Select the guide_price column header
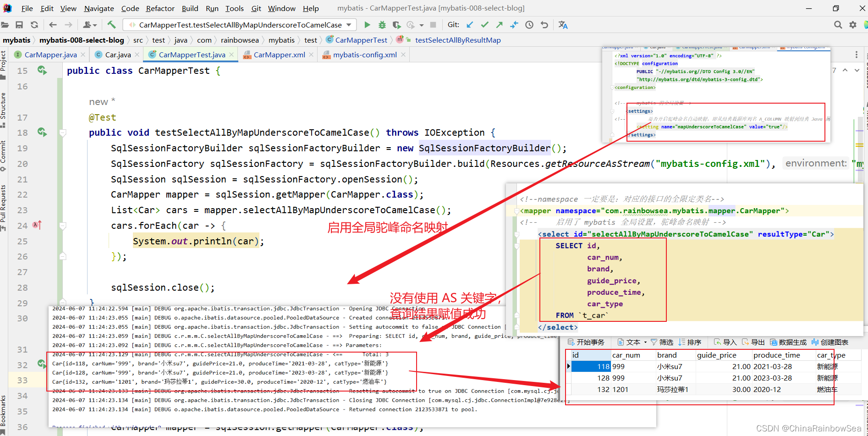The height and width of the screenshot is (436, 868). 716,355
